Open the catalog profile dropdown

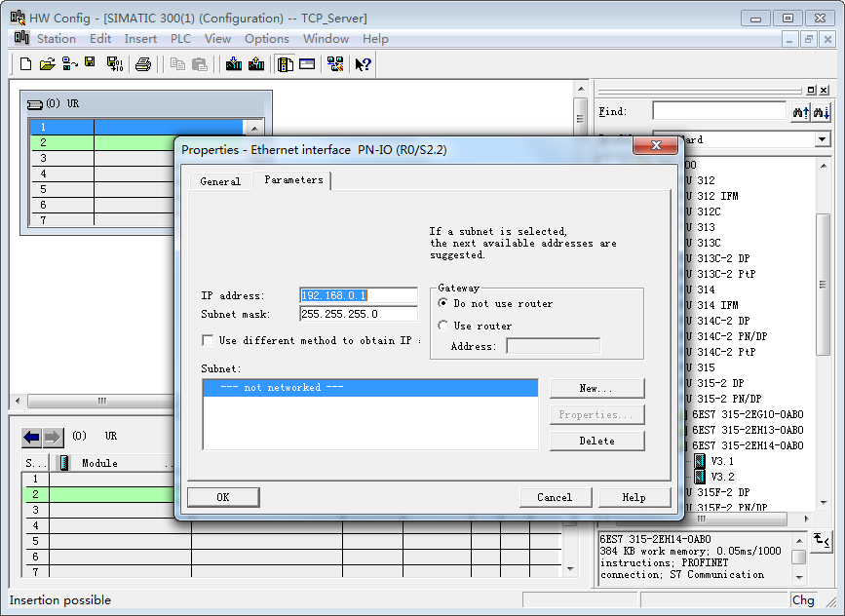[x=822, y=140]
